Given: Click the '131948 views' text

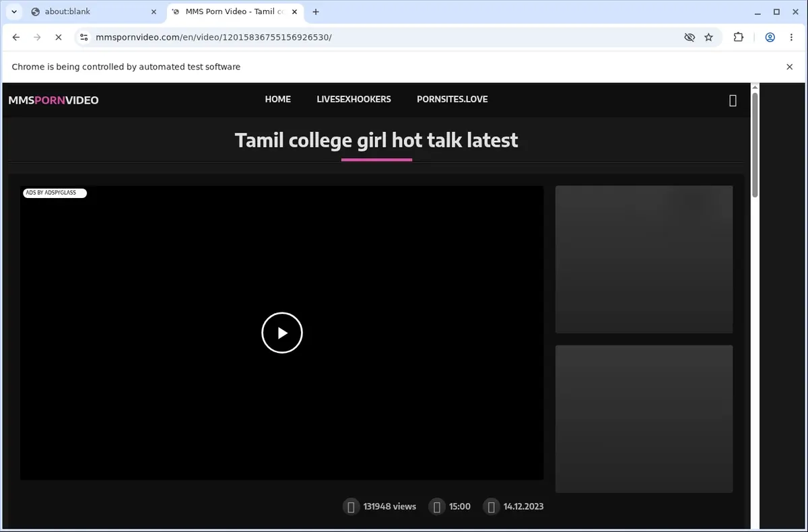Looking at the screenshot, I should pyautogui.click(x=390, y=506).
